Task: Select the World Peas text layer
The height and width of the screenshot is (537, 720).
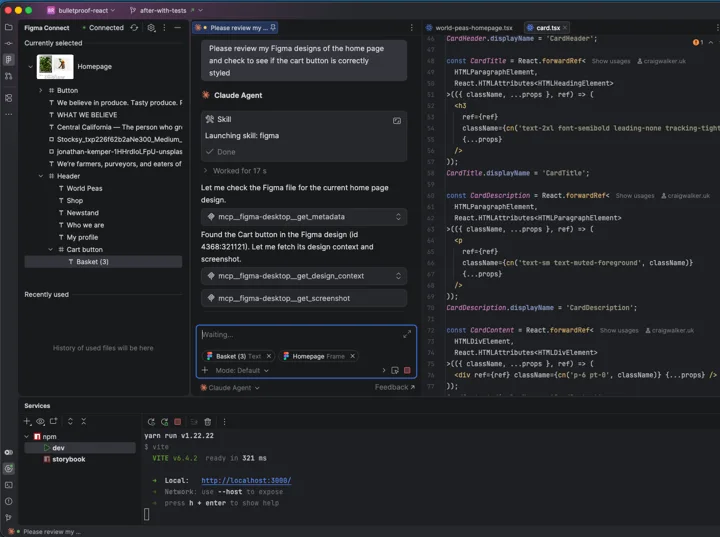Action: tap(84, 188)
